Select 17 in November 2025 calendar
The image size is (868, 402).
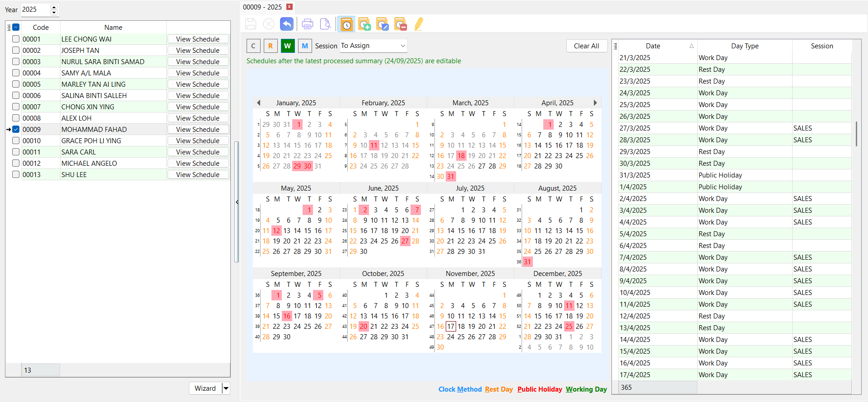pyautogui.click(x=451, y=327)
